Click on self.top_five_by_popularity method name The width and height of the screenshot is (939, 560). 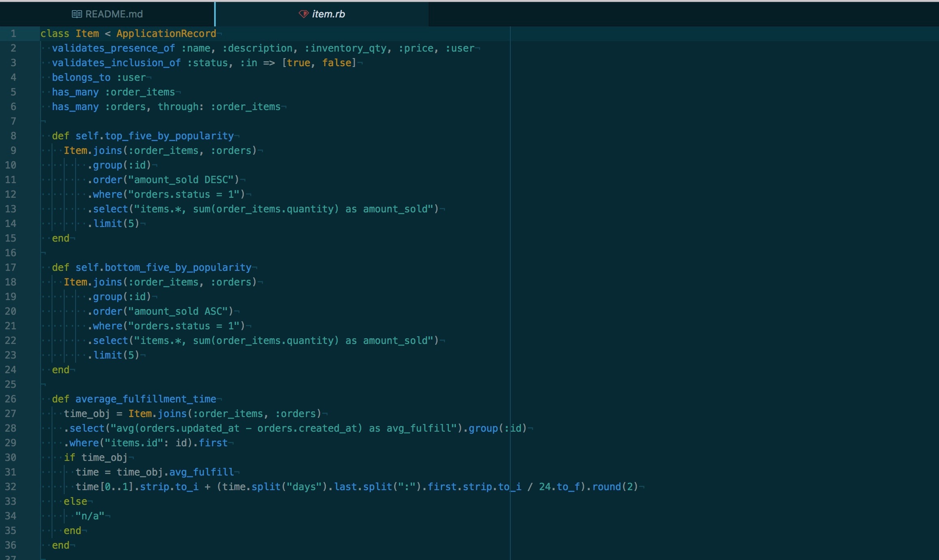[154, 136]
